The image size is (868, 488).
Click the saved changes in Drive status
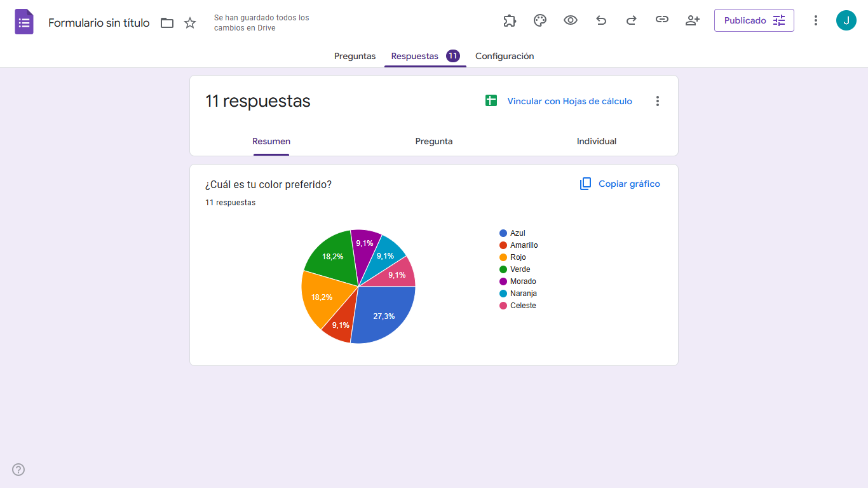click(262, 23)
